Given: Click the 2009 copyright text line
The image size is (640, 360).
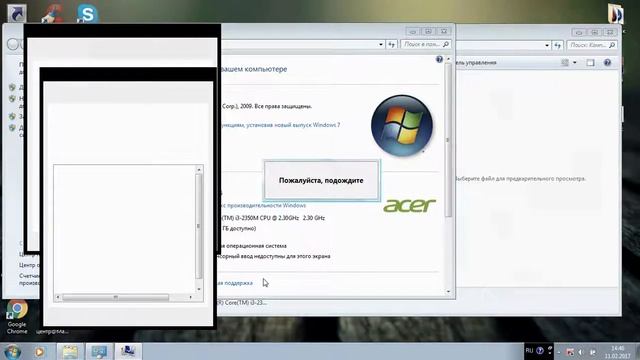Looking at the screenshot, I should click(x=267, y=106).
